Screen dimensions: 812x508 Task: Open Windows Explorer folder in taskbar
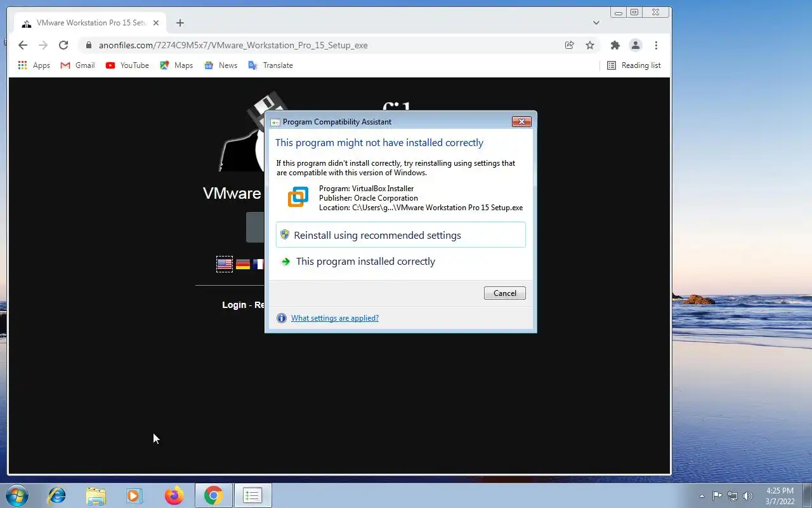[x=96, y=495]
